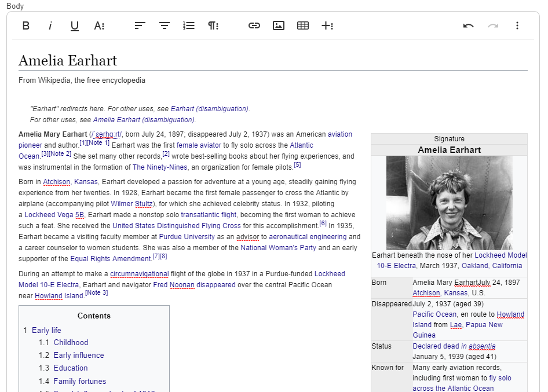The image size is (548, 392).
Task: Click the Amelia Earhart portrait photo
Action: click(449, 203)
